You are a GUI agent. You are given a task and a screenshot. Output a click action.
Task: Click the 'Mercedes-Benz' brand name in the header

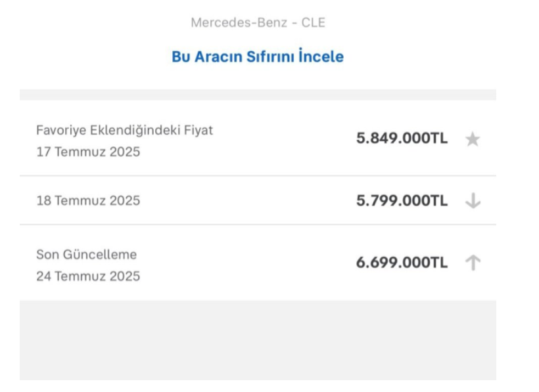[x=239, y=22]
